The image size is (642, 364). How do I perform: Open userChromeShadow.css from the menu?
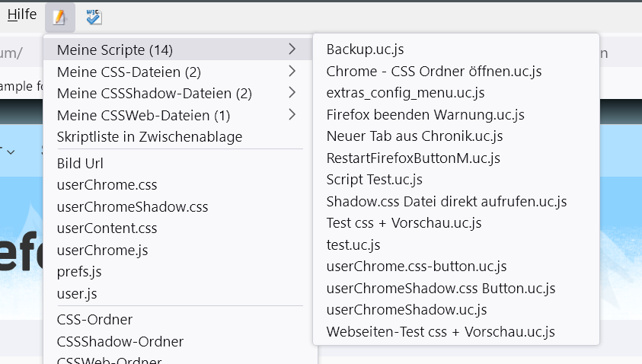click(132, 206)
